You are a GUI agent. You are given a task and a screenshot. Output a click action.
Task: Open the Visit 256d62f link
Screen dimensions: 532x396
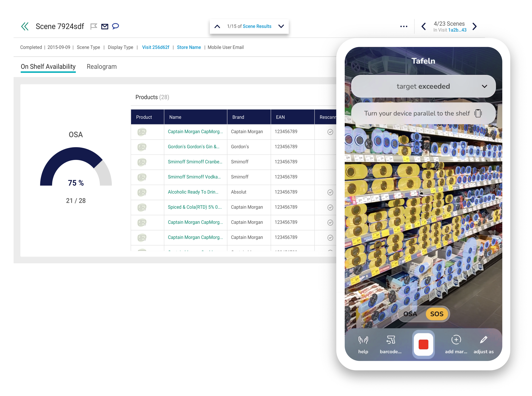155,47
